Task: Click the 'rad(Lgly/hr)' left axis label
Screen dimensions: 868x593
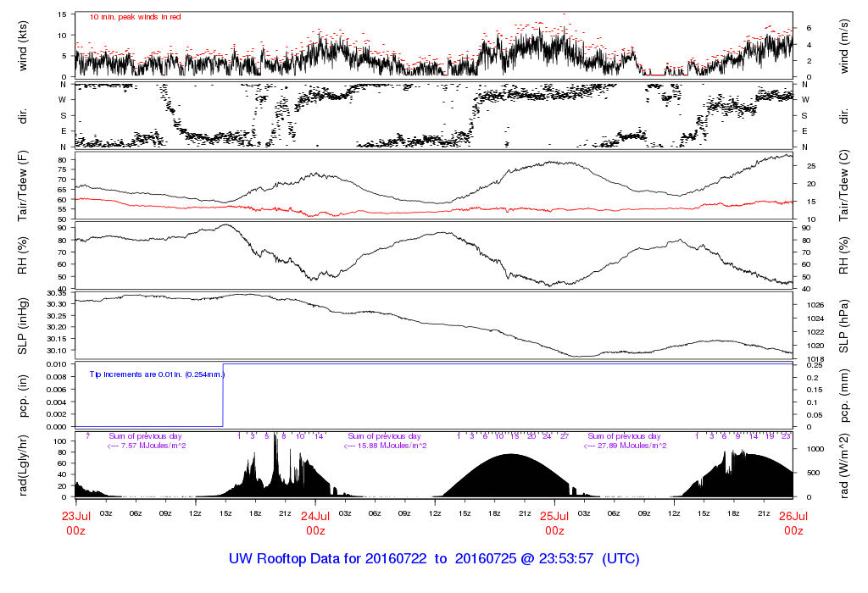Action: [x=23, y=465]
